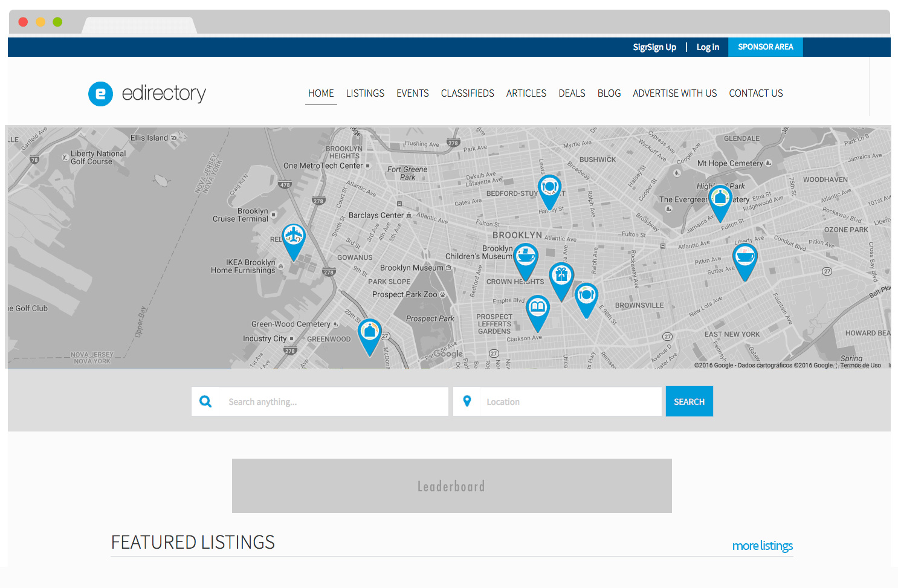Go to ADVERTISE WITH US
The height and width of the screenshot is (588, 898).
(x=674, y=93)
